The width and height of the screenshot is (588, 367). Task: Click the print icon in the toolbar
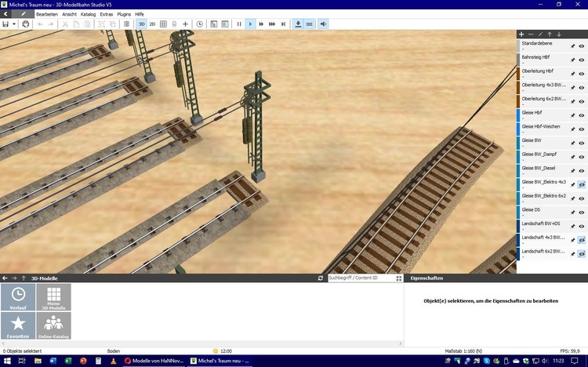(26, 24)
